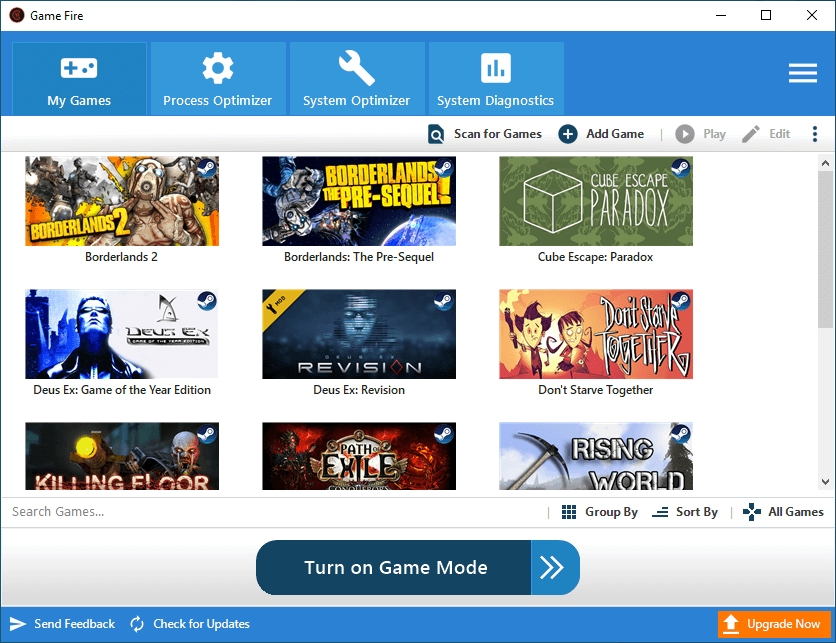Click the Steam badge on Cube Escape: Paradox
836x643 pixels.
[681, 168]
